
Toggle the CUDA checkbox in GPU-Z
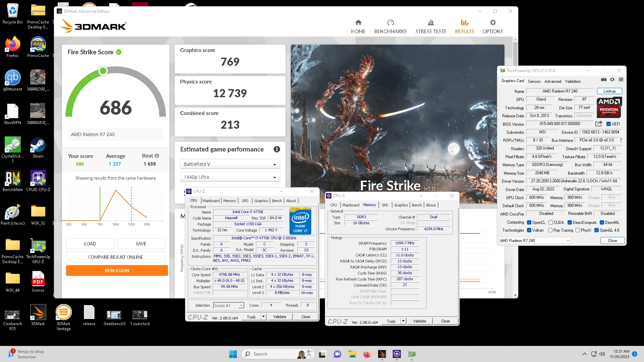[x=550, y=223]
